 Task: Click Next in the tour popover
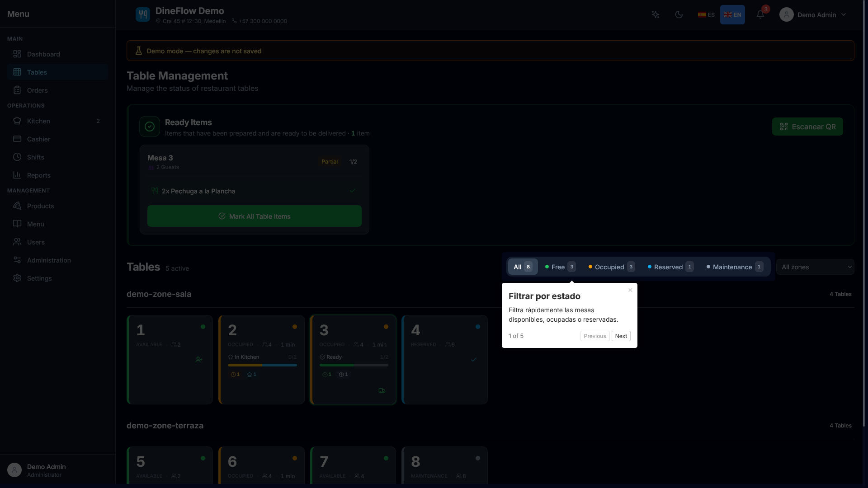tap(621, 336)
